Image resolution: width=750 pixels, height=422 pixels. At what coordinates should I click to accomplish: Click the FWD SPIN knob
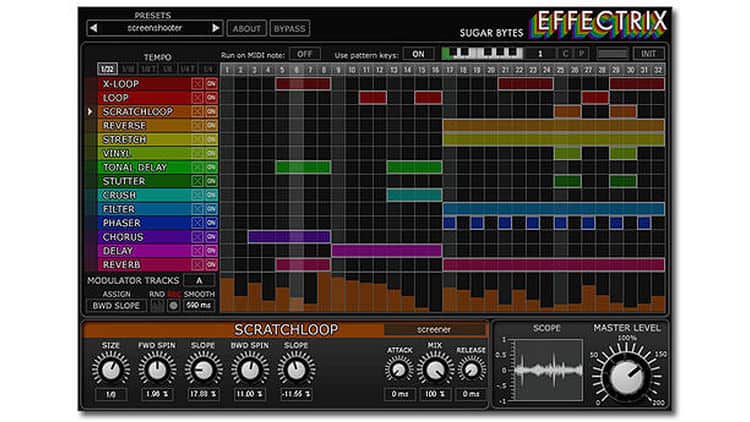[x=157, y=370]
